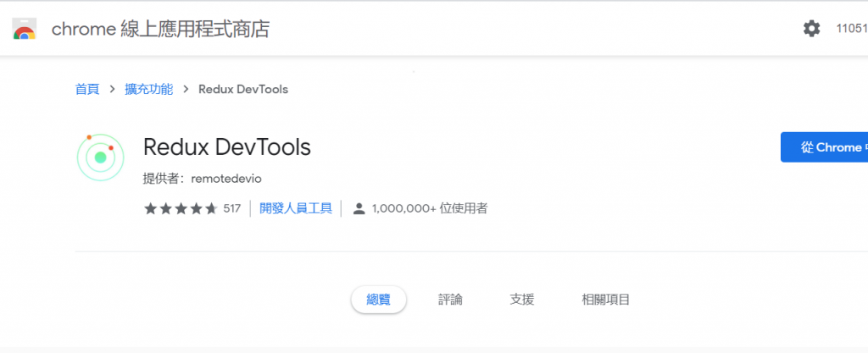Click the user count person icon
Viewport: 868px width, 353px height.
tap(359, 209)
